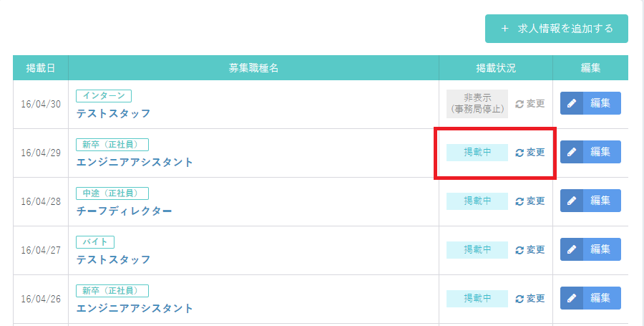
Task: Click pencil icon for 16/04/29 エンジニアアシスタント
Action: click(572, 152)
